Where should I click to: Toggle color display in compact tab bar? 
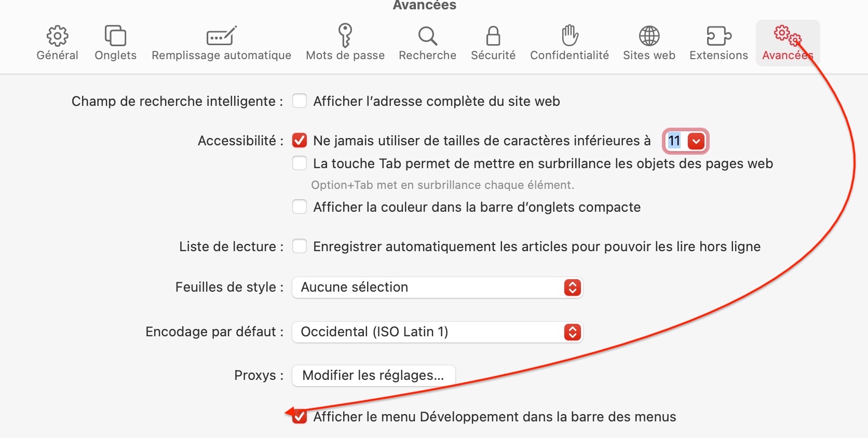tap(300, 207)
